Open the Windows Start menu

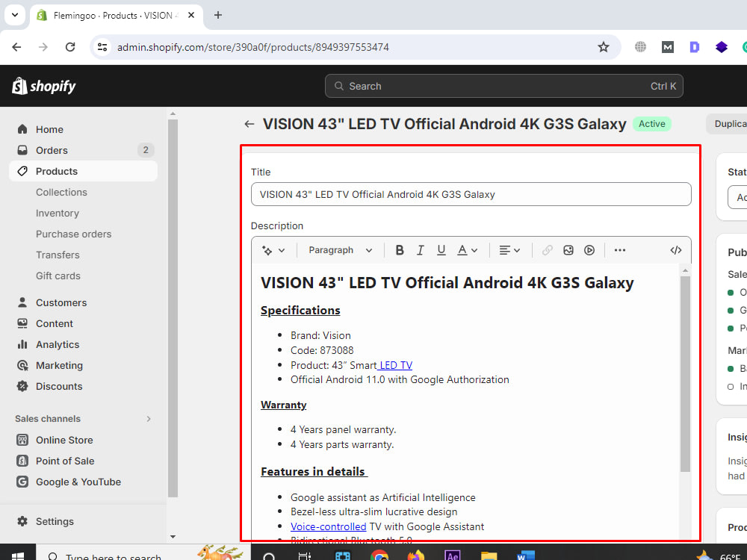coord(18,556)
